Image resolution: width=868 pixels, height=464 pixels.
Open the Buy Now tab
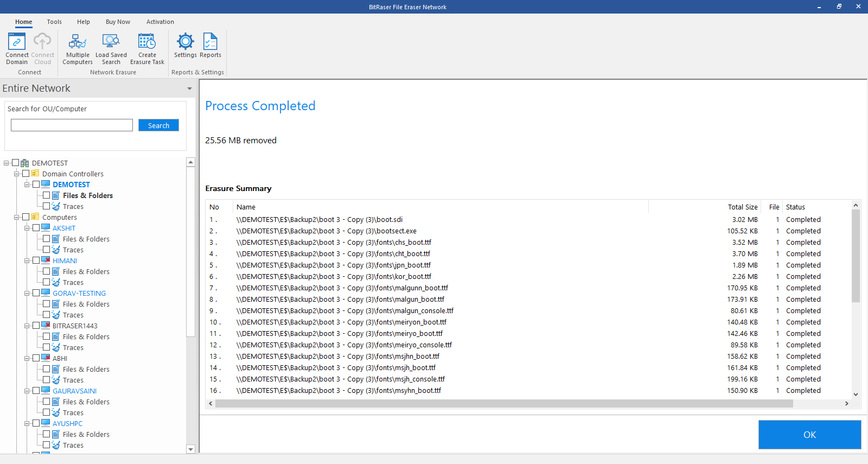click(x=118, y=22)
